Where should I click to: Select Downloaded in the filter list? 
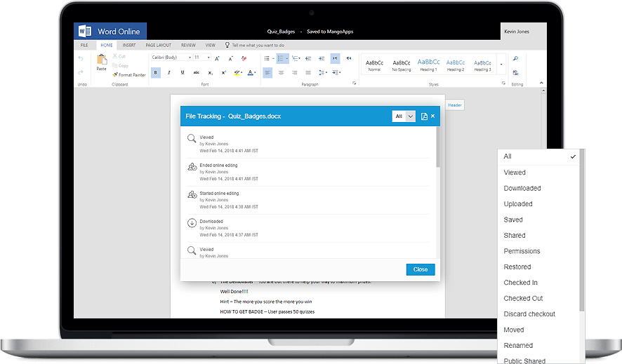522,188
